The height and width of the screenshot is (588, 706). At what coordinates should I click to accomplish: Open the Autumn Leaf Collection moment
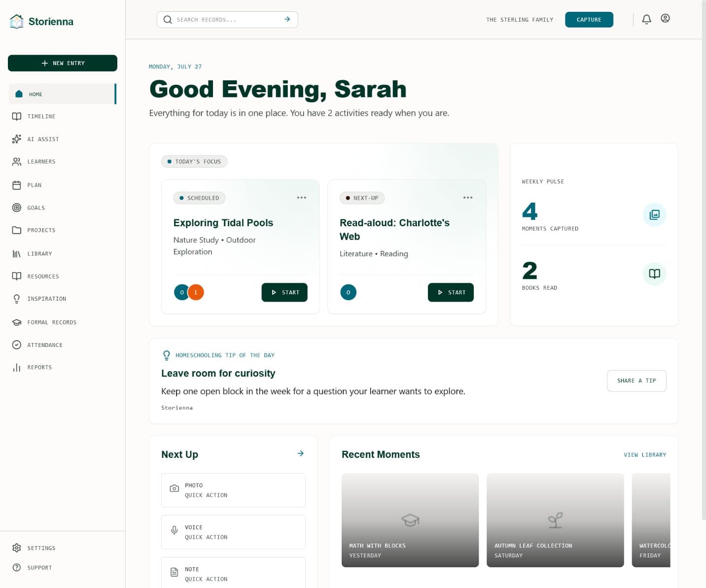(555, 520)
